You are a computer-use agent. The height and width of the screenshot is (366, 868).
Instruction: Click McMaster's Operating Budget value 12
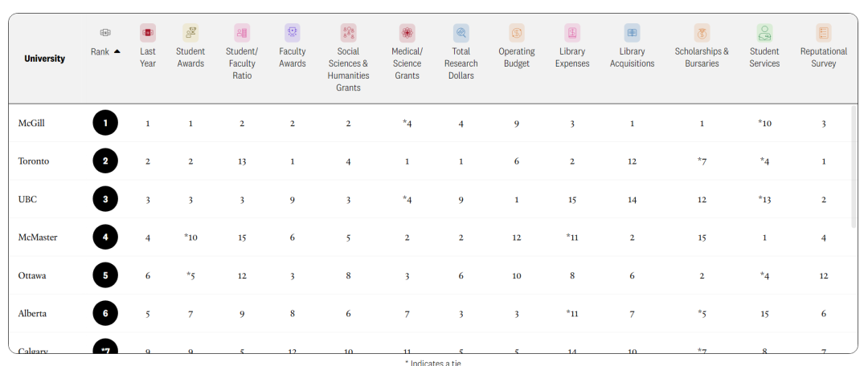click(517, 238)
